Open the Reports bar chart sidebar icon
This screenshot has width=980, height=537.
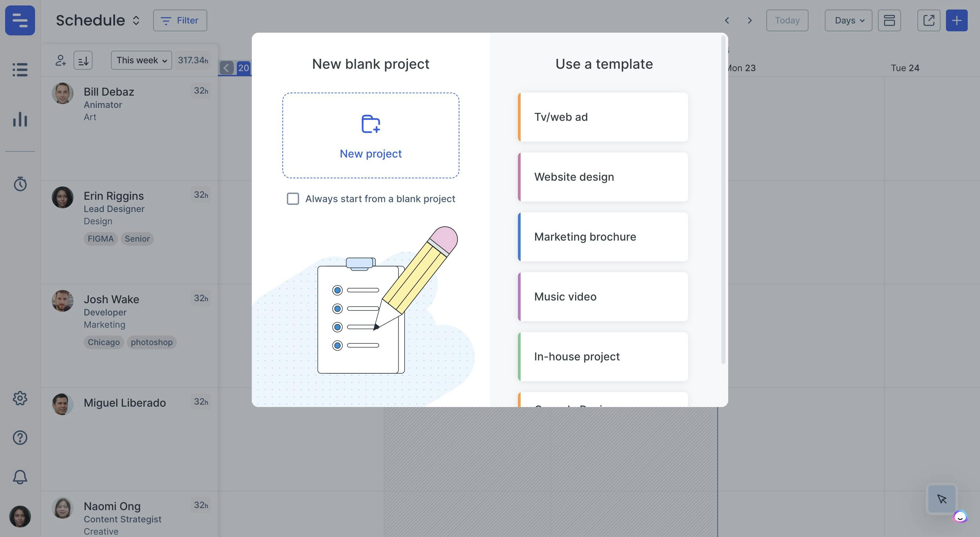(x=20, y=119)
